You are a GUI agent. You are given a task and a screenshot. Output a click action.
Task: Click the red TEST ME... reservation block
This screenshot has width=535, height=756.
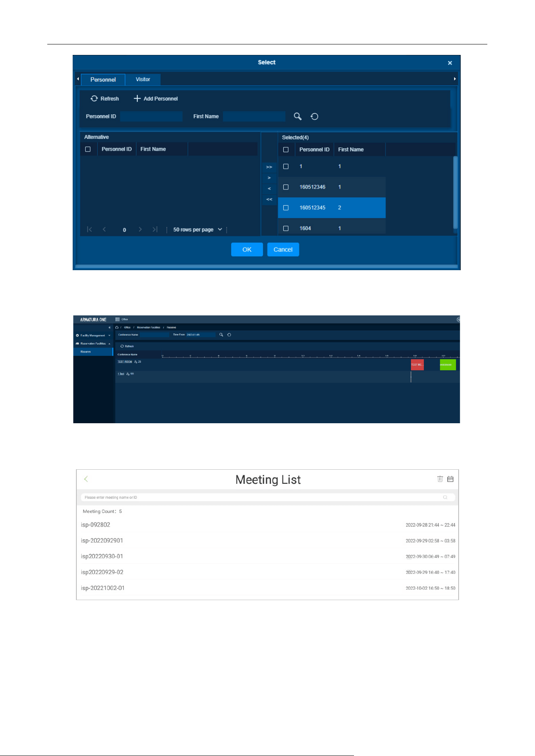coord(417,365)
